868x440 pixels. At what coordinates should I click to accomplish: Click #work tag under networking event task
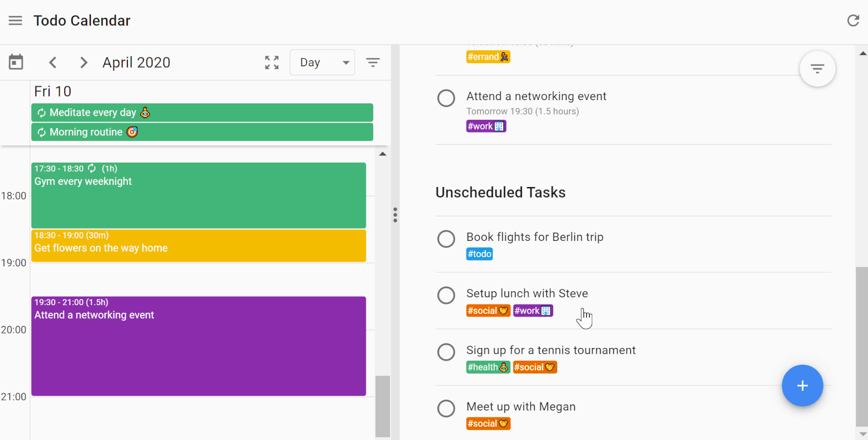[486, 126]
